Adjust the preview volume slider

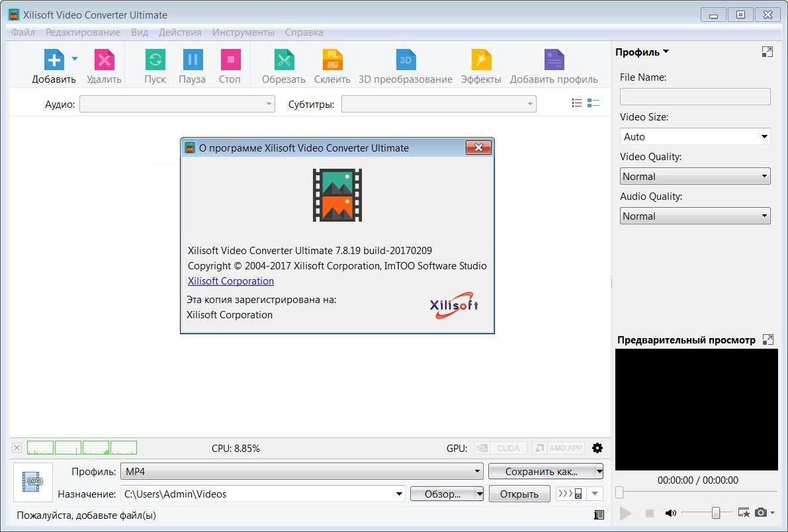pos(716,512)
